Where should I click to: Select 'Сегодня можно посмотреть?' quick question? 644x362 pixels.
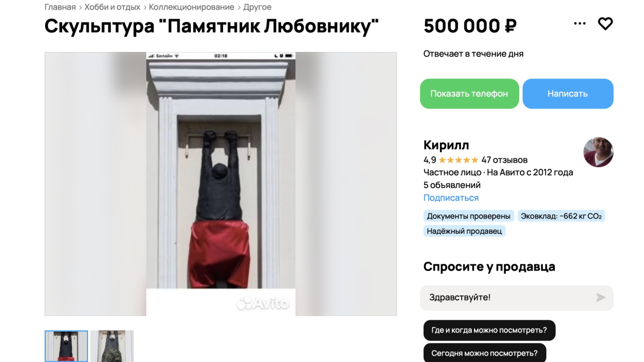[485, 353]
